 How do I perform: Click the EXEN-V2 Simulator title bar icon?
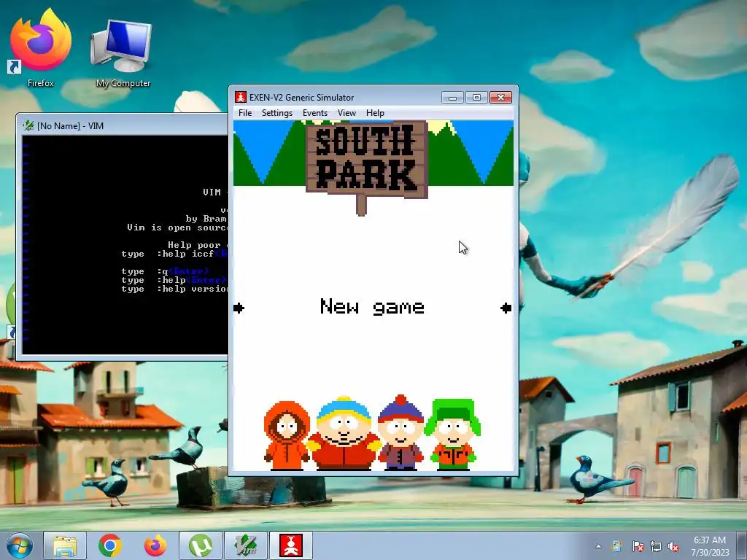[241, 97]
